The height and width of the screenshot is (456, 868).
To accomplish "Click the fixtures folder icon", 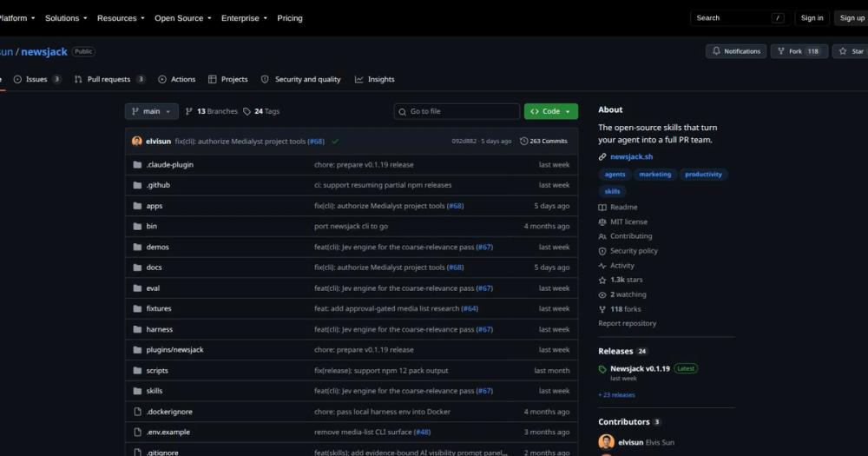I will click(137, 308).
